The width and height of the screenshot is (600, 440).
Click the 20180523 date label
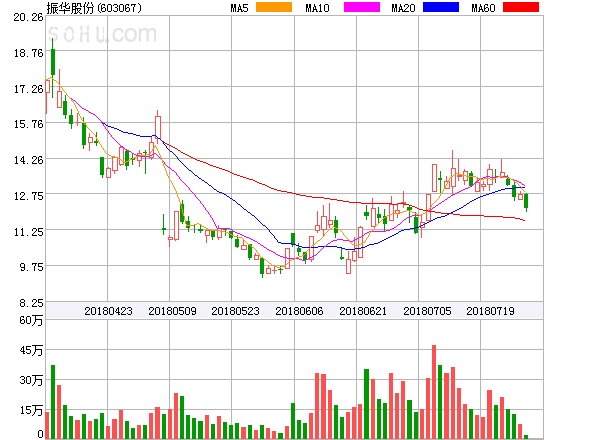pos(235,311)
